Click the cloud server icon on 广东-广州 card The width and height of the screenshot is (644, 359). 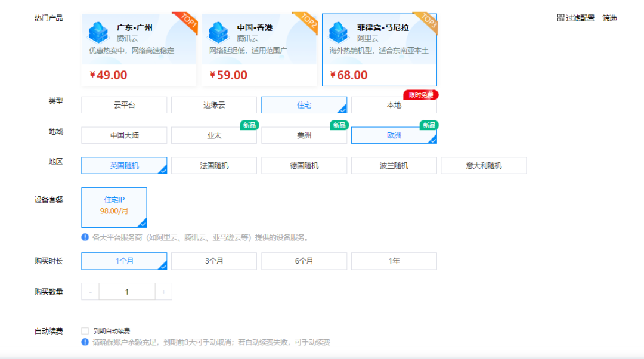[98, 33]
